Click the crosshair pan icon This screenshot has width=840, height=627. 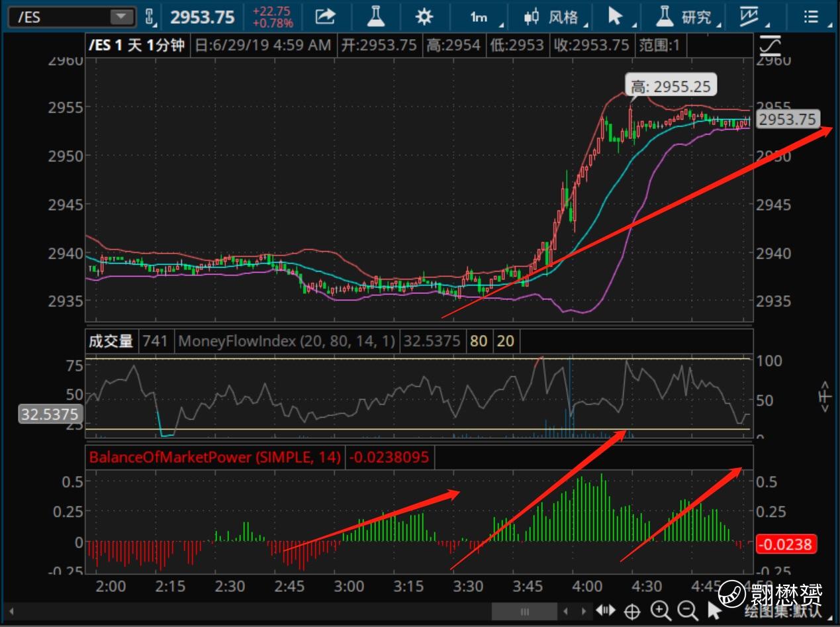tap(632, 611)
